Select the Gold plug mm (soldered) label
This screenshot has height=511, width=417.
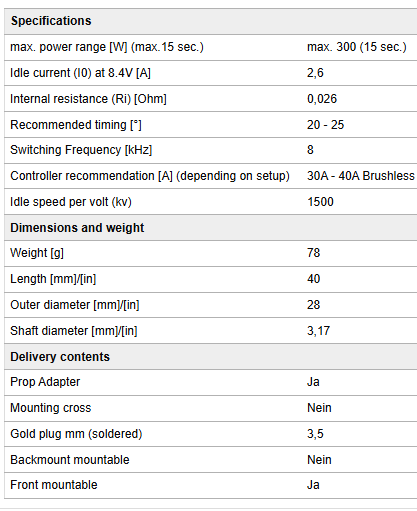(x=76, y=434)
